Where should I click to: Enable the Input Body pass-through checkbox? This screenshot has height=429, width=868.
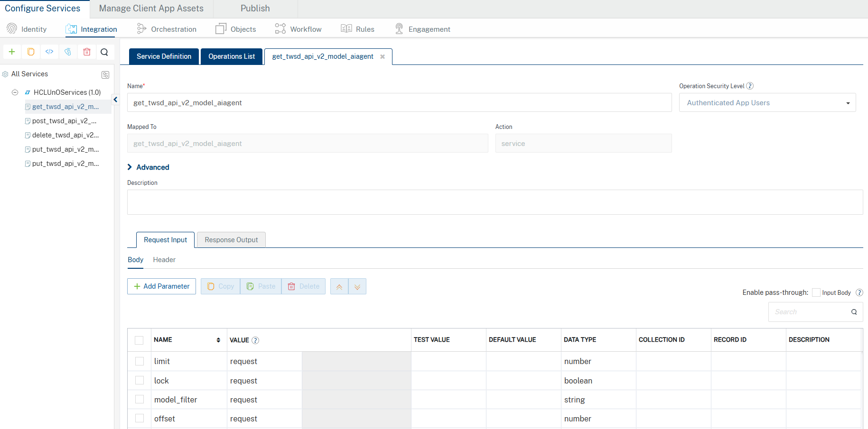click(816, 292)
